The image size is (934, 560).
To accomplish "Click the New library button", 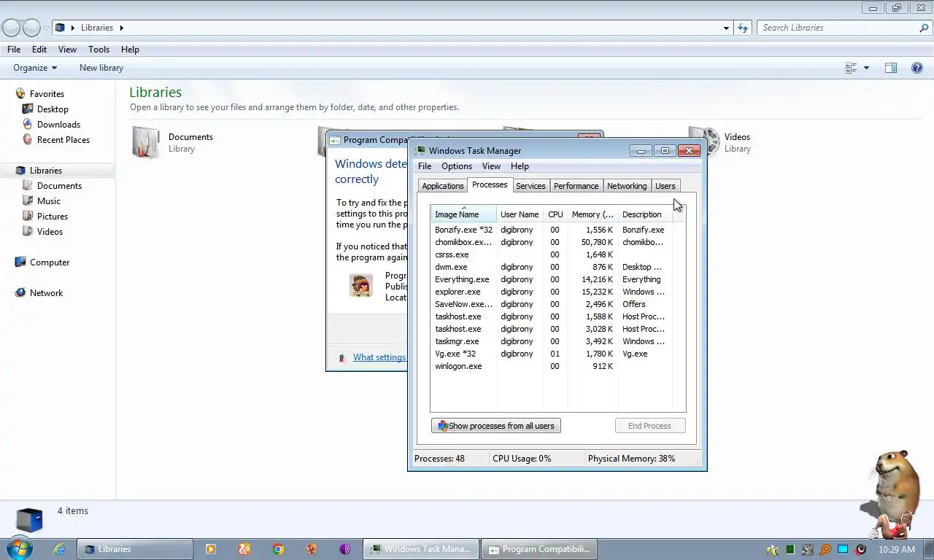I will pos(101,68).
